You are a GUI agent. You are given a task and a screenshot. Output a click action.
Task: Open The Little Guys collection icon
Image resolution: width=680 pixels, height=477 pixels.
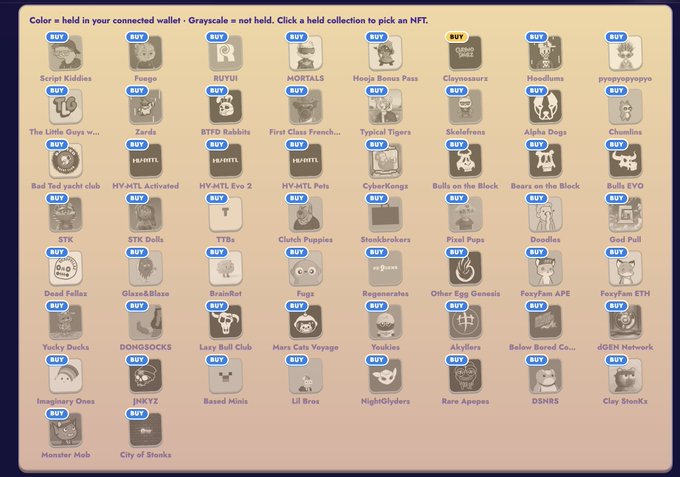click(65, 107)
